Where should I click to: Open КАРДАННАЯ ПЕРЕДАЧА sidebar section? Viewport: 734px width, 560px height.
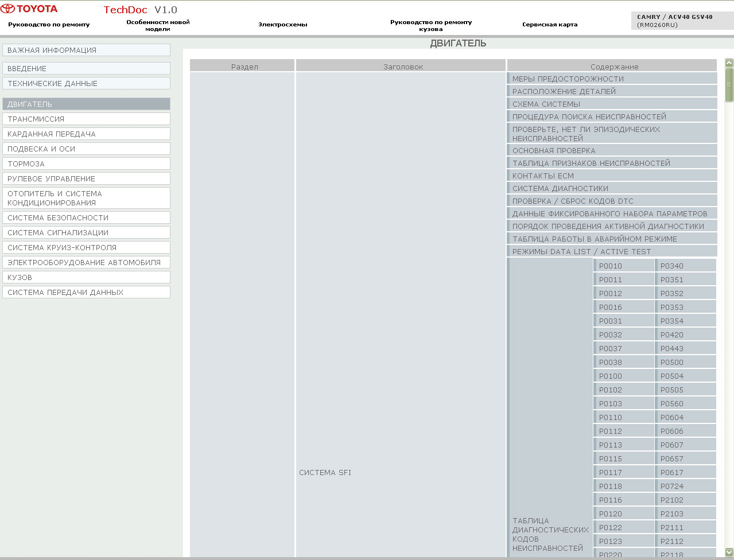coord(86,134)
